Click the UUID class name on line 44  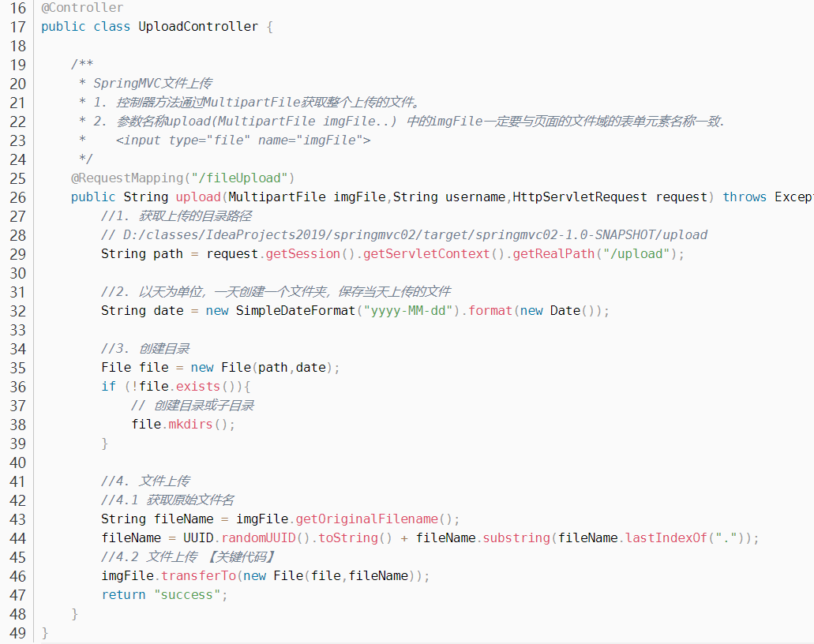pos(198,538)
